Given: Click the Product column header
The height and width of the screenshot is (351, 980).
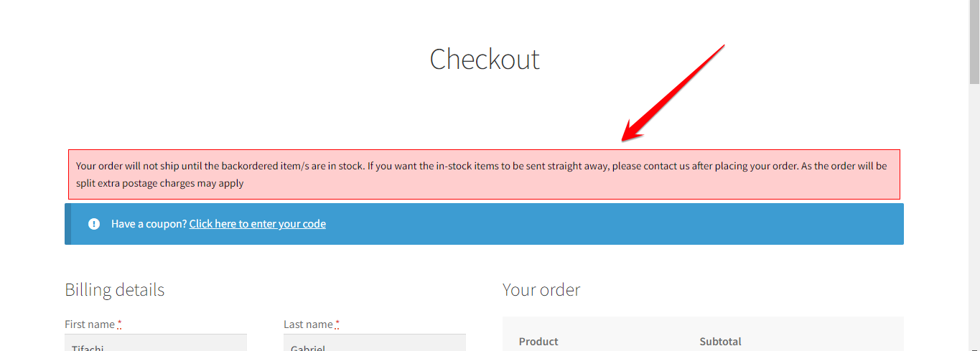Looking at the screenshot, I should click(x=538, y=342).
